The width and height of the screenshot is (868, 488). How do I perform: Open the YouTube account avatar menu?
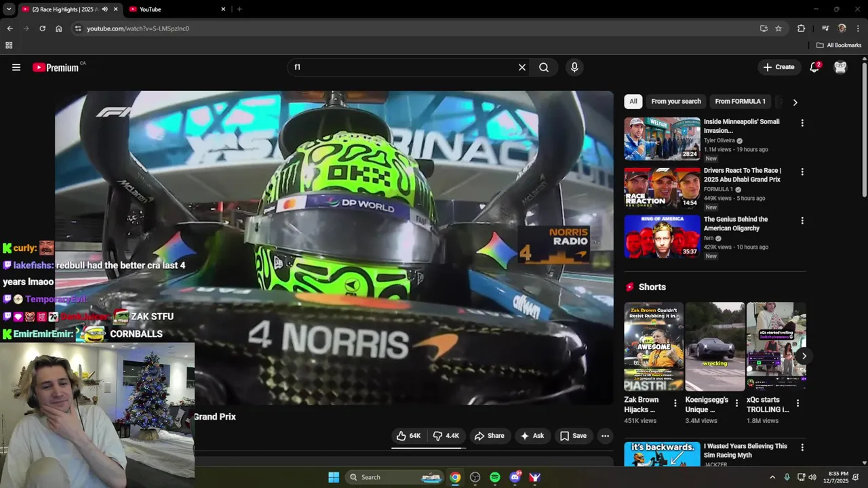point(840,67)
